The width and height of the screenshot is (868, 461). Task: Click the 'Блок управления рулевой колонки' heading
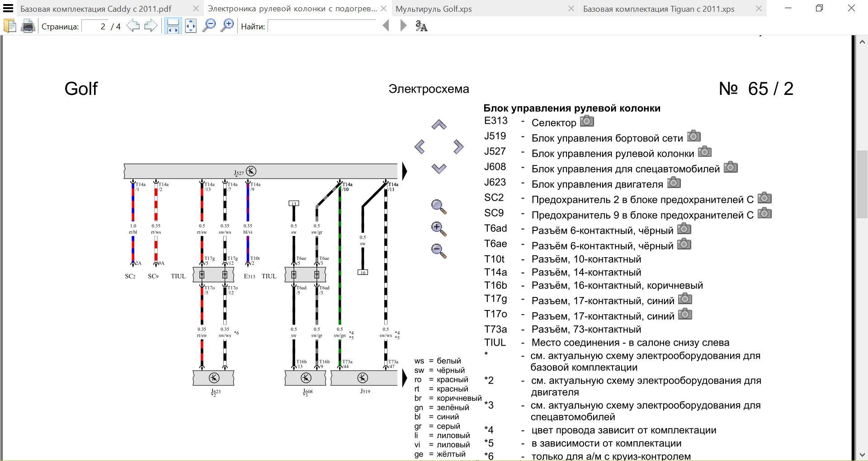click(572, 108)
